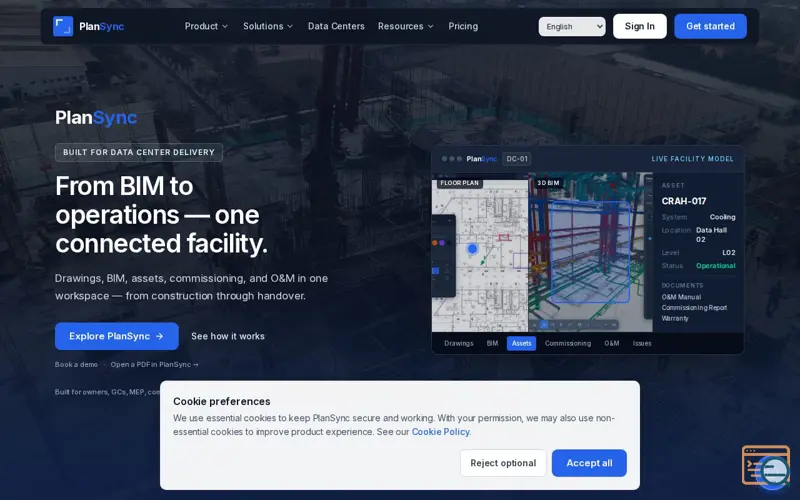
Task: Click the green arrow on the floor plan
Action: [486, 256]
